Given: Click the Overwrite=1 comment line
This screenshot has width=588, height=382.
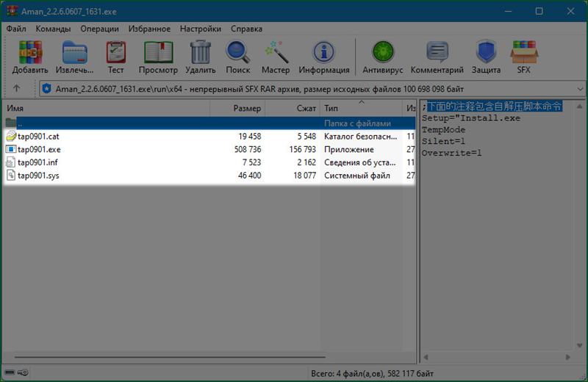Looking at the screenshot, I should [451, 153].
